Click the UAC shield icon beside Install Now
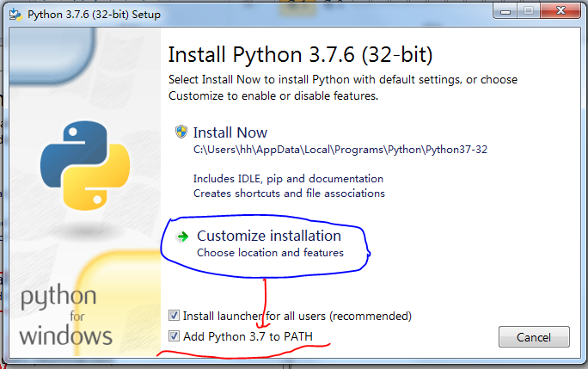The width and height of the screenshot is (588, 369). [x=181, y=132]
